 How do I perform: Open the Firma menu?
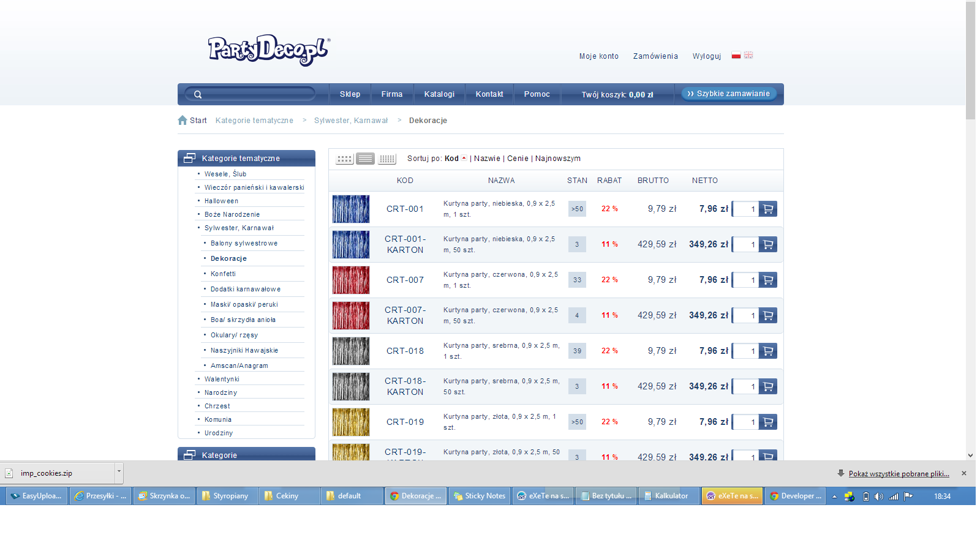(x=392, y=94)
